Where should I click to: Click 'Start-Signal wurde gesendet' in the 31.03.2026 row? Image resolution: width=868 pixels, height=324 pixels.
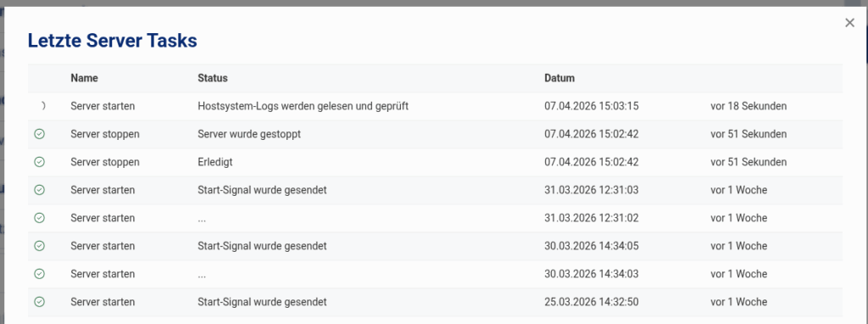coord(262,190)
